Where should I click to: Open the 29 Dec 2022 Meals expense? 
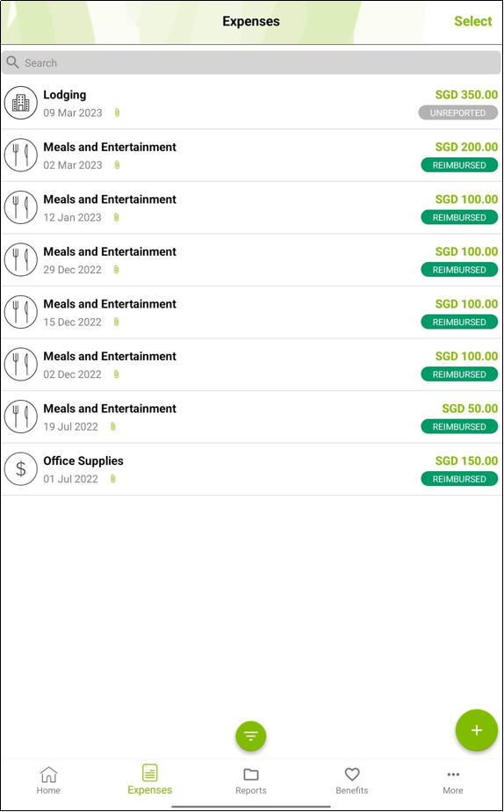tap(251, 260)
